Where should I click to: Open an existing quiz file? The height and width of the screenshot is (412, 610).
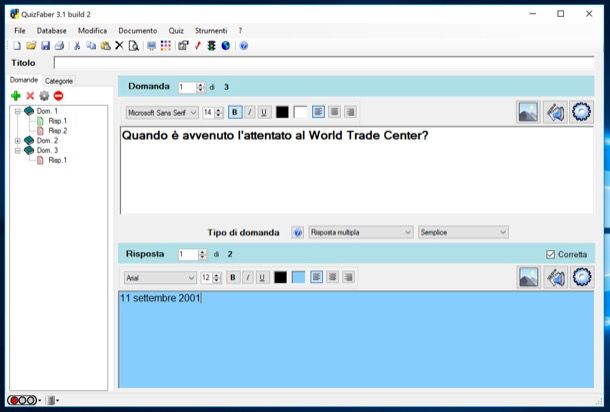(31, 46)
